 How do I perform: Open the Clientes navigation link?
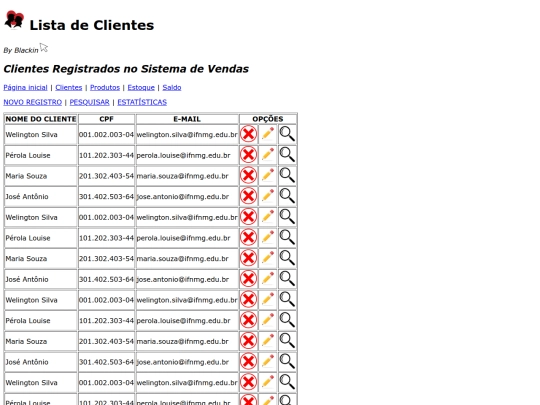point(69,87)
